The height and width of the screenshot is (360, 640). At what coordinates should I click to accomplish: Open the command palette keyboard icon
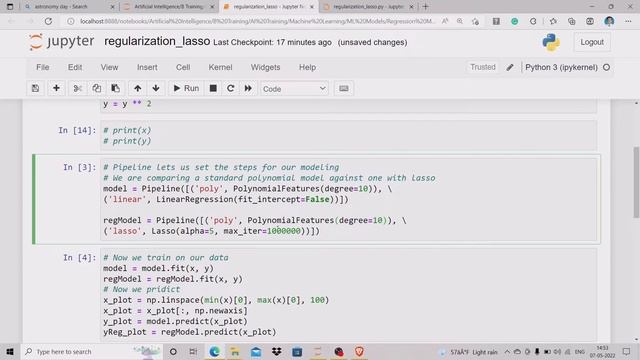point(344,89)
